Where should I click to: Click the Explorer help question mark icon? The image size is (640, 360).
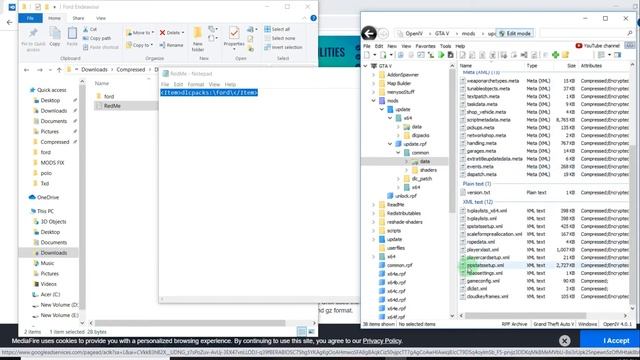pyautogui.click(x=313, y=18)
